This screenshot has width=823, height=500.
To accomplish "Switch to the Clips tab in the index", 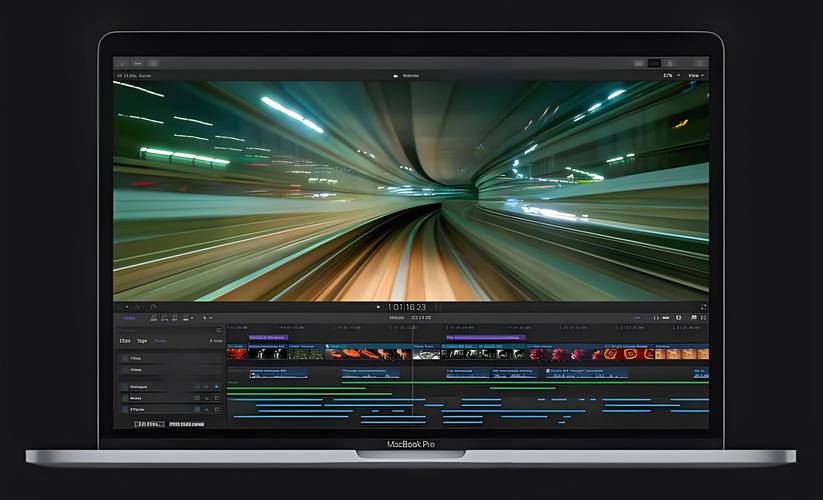I will (126, 341).
